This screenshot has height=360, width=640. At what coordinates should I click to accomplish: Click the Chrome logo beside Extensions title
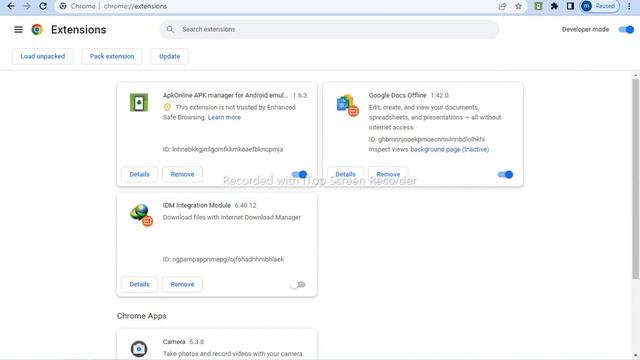pyautogui.click(x=37, y=29)
